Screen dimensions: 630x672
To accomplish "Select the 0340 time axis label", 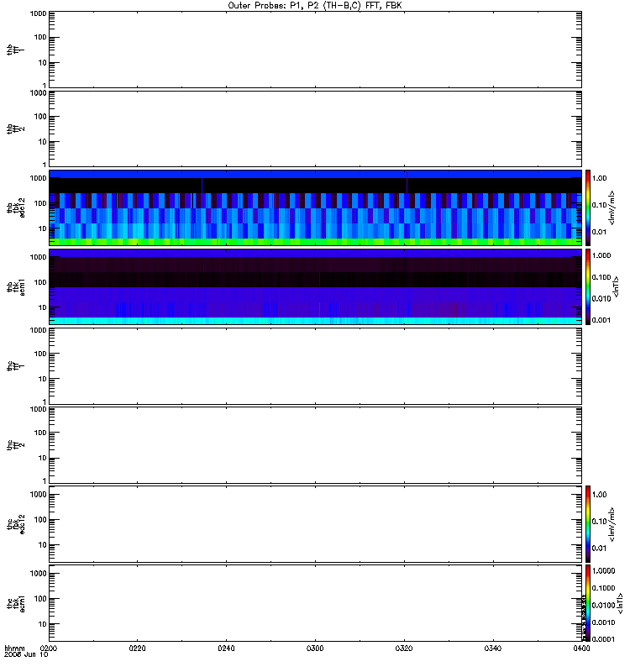I will click(x=493, y=648).
